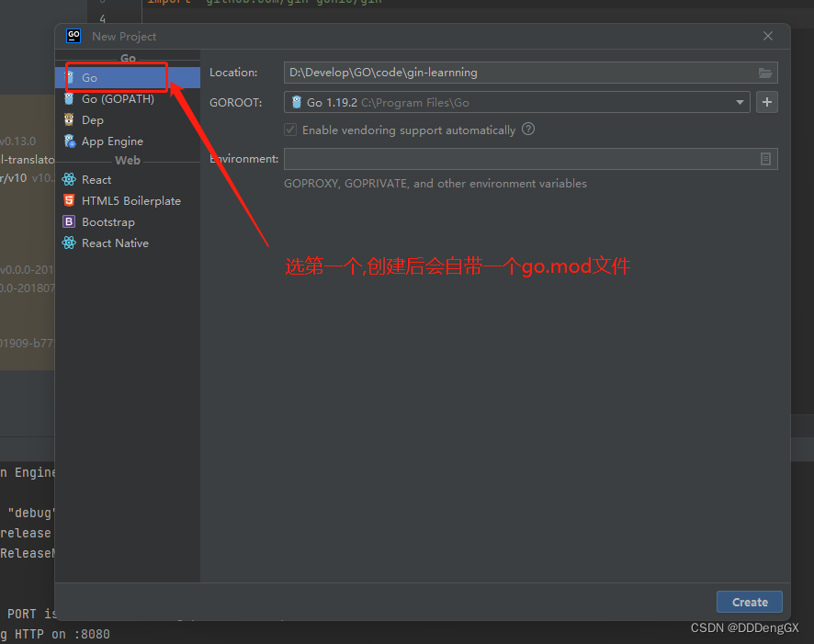Screen dimensions: 814x644
Task: Click the gopher icon in GOROOT field
Action: 297,102
